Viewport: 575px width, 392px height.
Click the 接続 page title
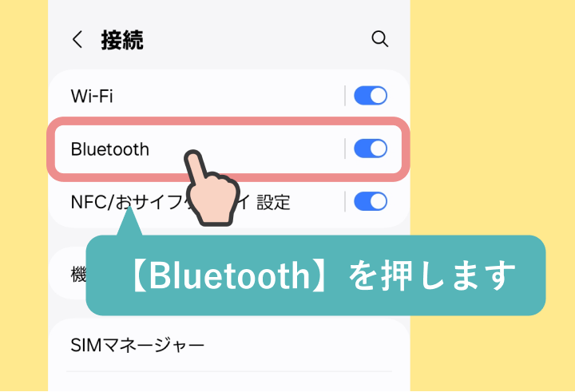click(x=122, y=40)
